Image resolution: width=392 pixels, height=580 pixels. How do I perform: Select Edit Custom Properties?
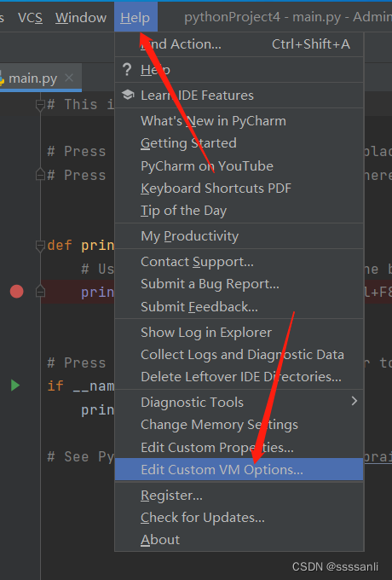click(239, 448)
